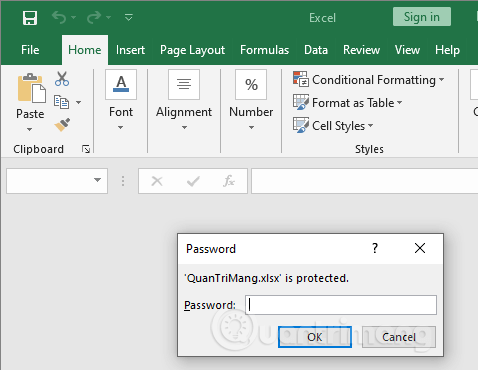Close the Password dialog with X

click(x=420, y=248)
